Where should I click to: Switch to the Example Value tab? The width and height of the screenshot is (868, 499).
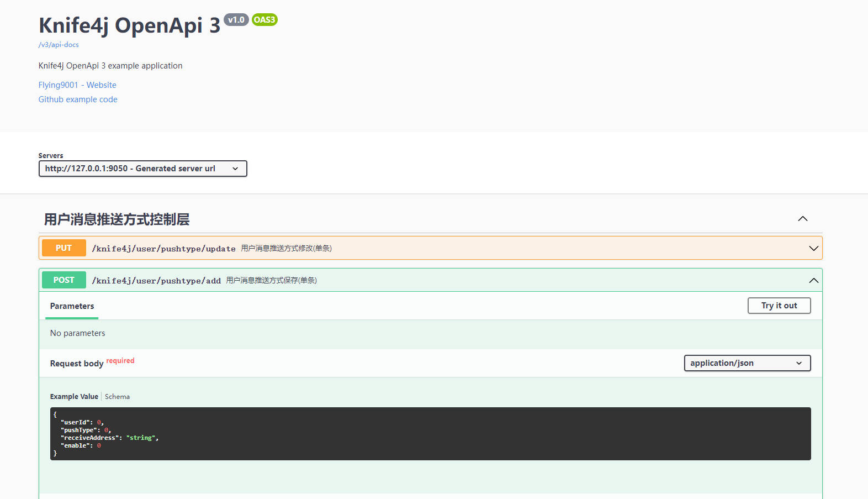[74, 397]
